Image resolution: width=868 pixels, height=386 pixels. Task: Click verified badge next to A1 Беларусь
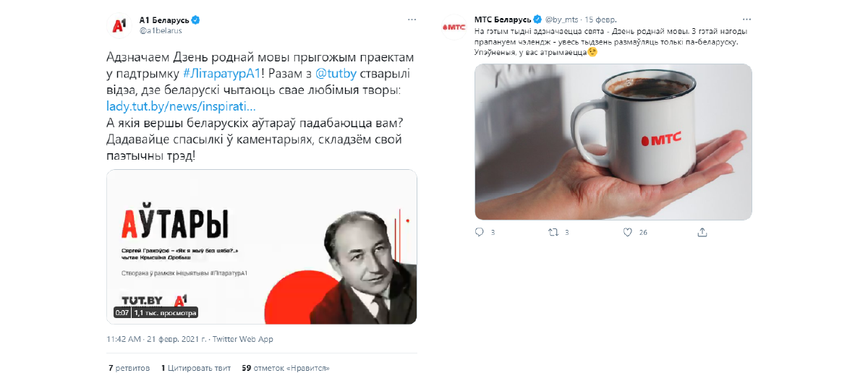click(195, 20)
